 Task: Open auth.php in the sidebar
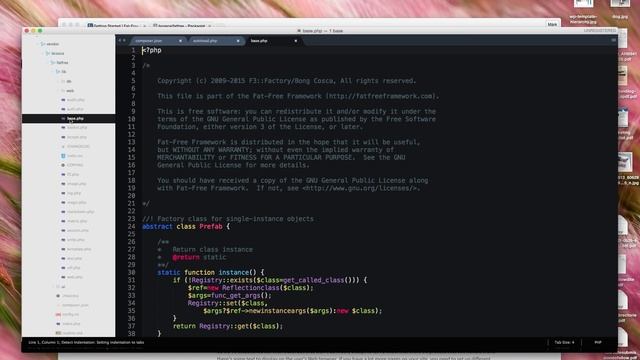75,109
